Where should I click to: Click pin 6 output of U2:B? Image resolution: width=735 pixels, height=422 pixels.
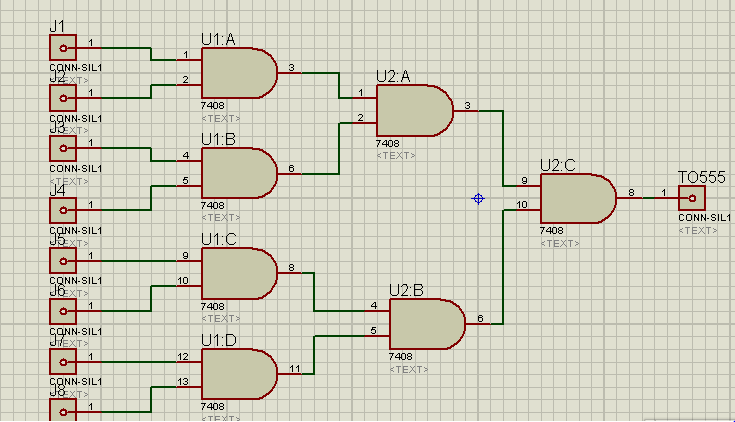[479, 323]
